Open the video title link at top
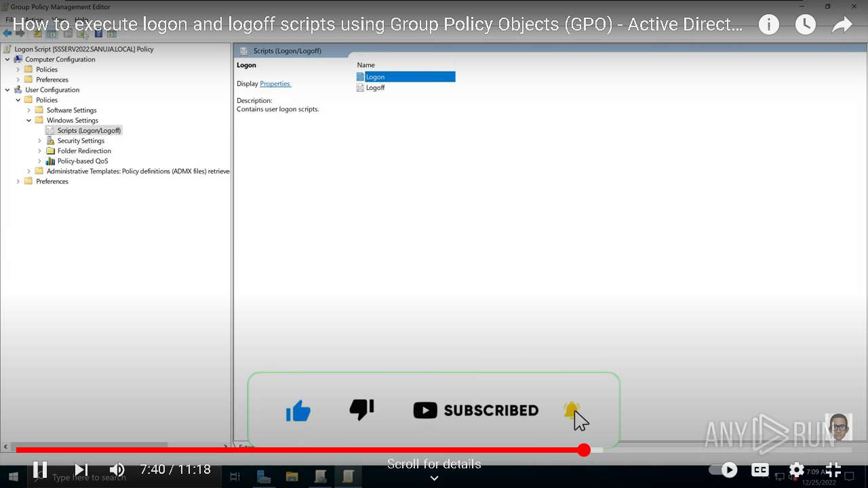The width and height of the screenshot is (868, 488). [x=377, y=25]
